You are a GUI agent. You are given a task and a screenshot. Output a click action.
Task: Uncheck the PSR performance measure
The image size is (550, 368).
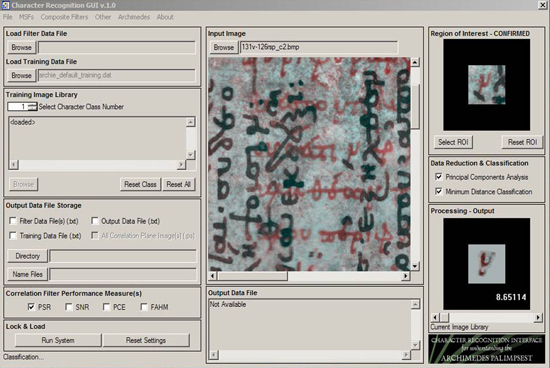(31, 307)
